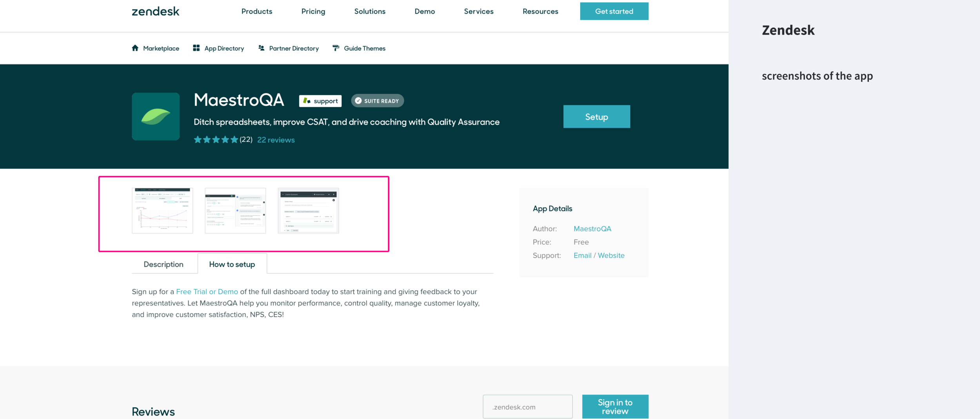980x419 pixels.
Task: Click the Reviews heading
Action: (x=153, y=412)
